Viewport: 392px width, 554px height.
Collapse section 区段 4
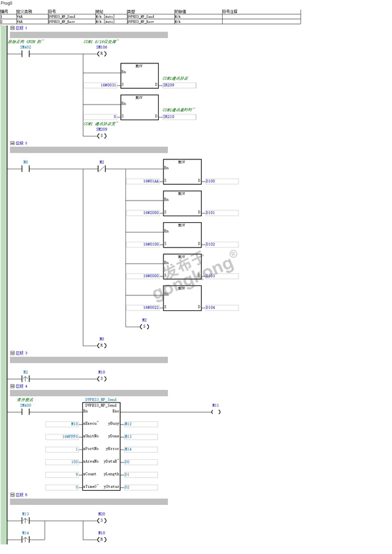(12, 386)
